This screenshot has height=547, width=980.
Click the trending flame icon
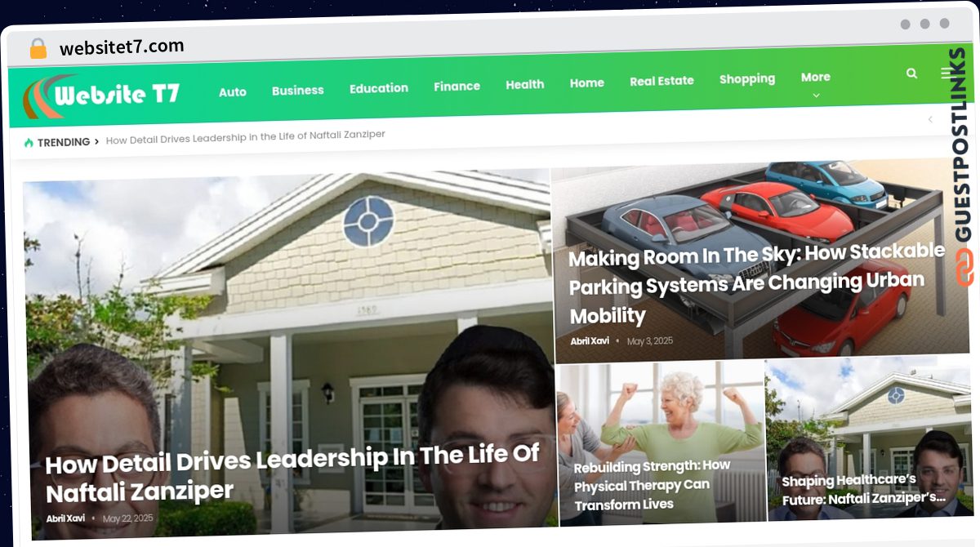(29, 143)
